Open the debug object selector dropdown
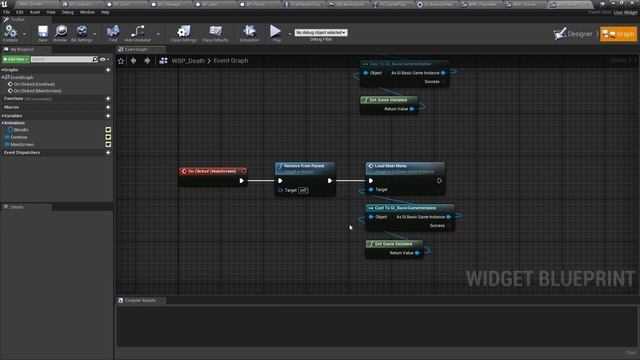Screen dimensions: 640x360 tap(321, 32)
